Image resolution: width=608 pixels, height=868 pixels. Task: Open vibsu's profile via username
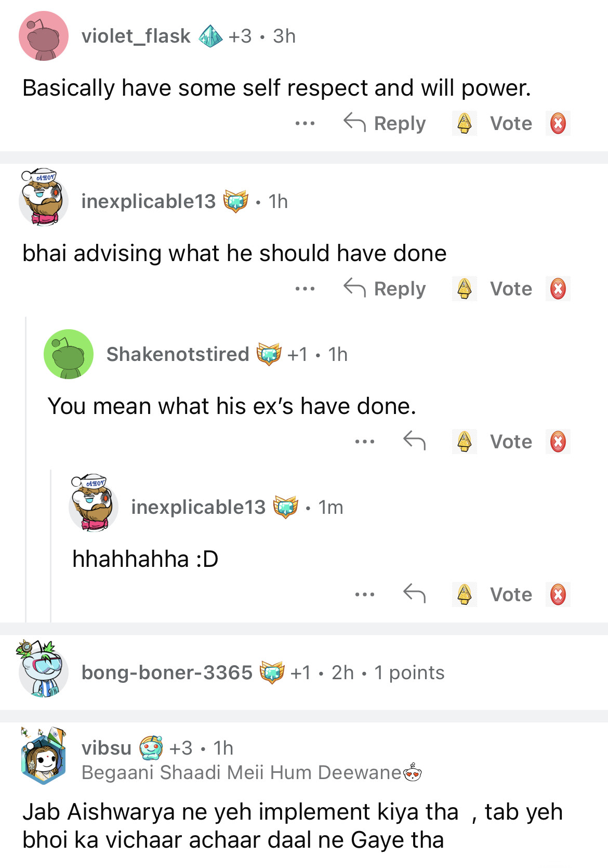tap(107, 748)
